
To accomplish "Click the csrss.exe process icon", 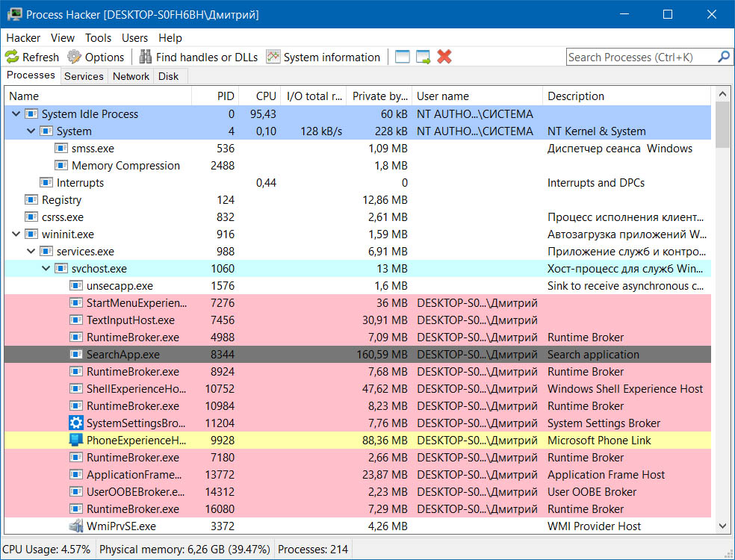I will tap(31, 217).
